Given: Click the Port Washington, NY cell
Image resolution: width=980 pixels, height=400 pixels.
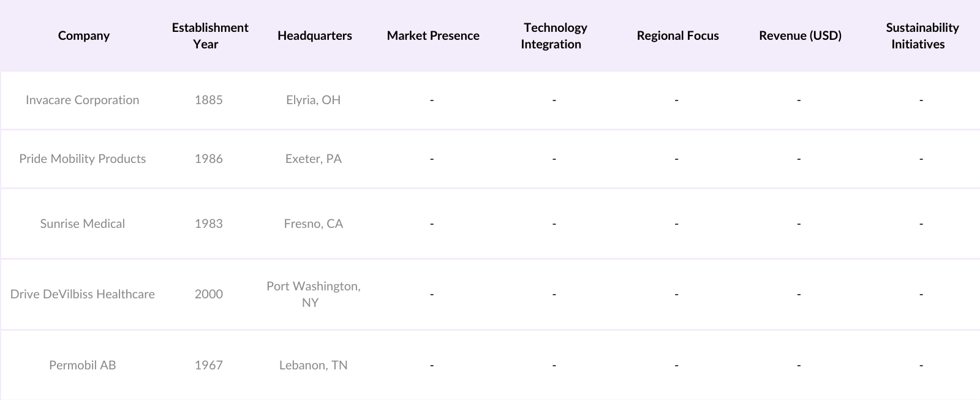Looking at the screenshot, I should click(x=313, y=294).
